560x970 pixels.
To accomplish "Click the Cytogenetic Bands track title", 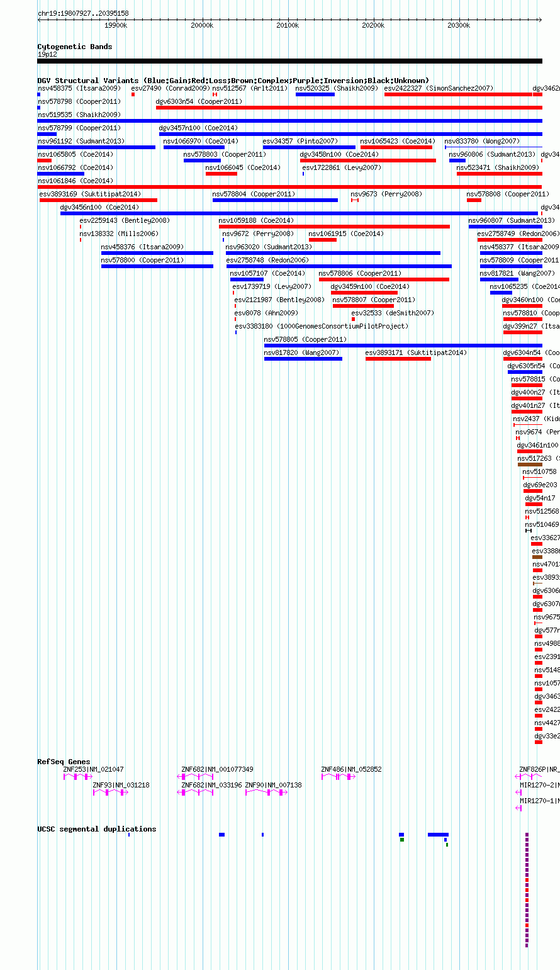I will (75, 47).
